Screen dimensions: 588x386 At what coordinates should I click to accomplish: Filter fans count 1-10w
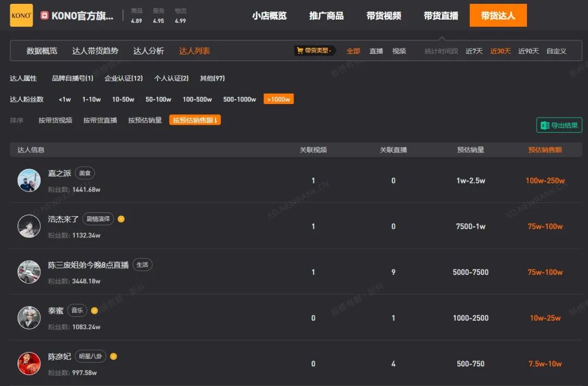point(91,99)
